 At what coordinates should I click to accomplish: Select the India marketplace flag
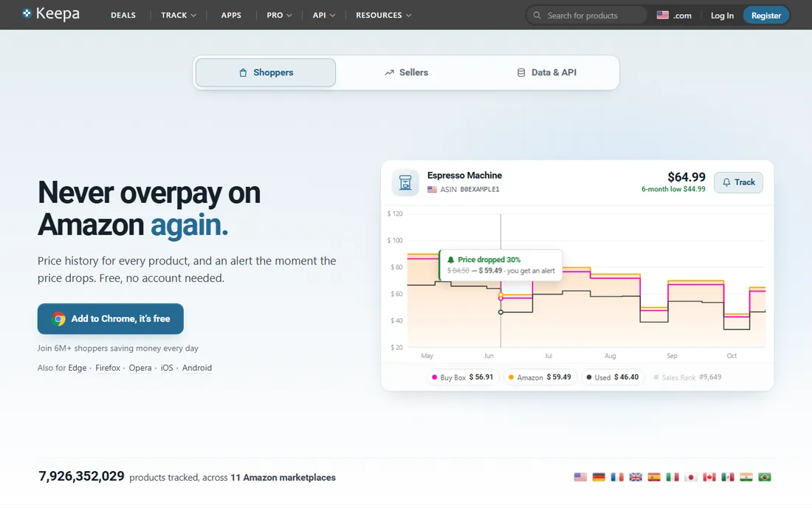tap(746, 477)
